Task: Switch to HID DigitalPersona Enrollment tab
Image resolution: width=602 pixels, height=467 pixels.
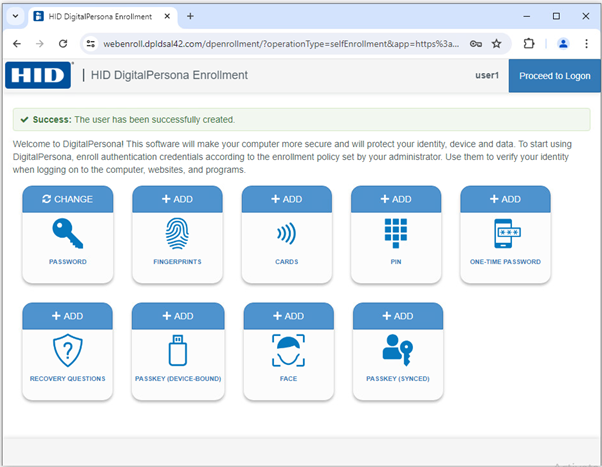Action: coord(100,17)
